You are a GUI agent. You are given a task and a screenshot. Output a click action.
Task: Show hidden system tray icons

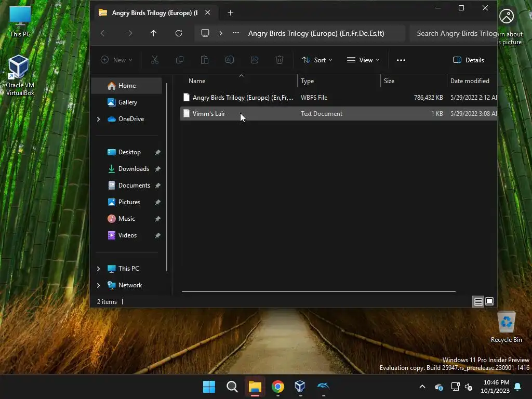(x=422, y=387)
